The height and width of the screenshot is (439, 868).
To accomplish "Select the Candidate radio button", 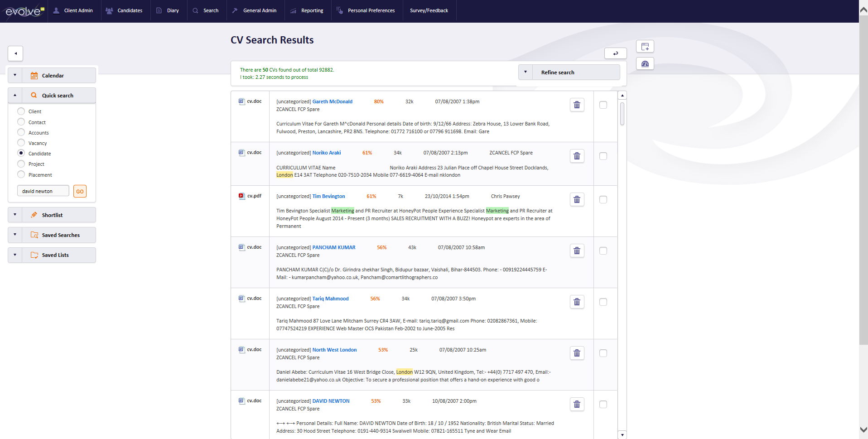I will pyautogui.click(x=21, y=153).
